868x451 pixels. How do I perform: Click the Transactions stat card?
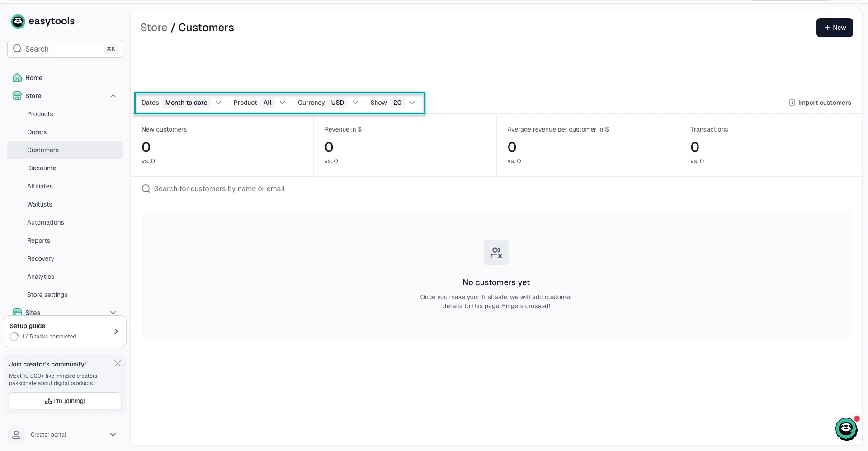(770, 145)
